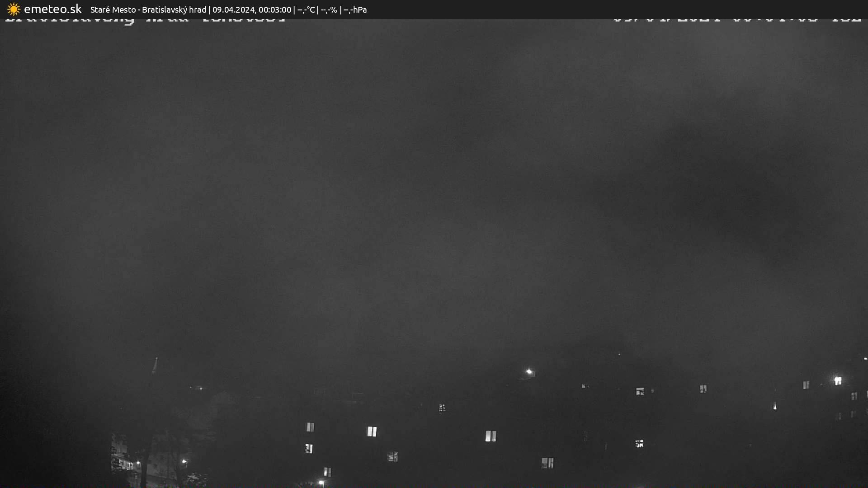This screenshot has height=488, width=868.
Task: Click the small red light at upper right edge
Action: click(x=865, y=358)
